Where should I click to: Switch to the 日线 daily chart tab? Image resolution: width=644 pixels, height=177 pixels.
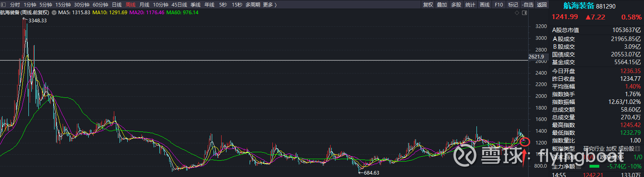[x=117, y=5]
